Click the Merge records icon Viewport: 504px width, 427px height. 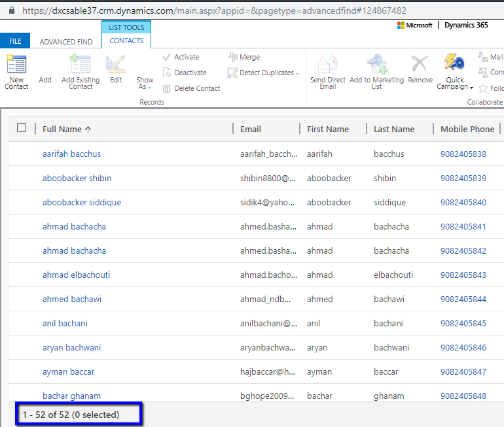233,57
